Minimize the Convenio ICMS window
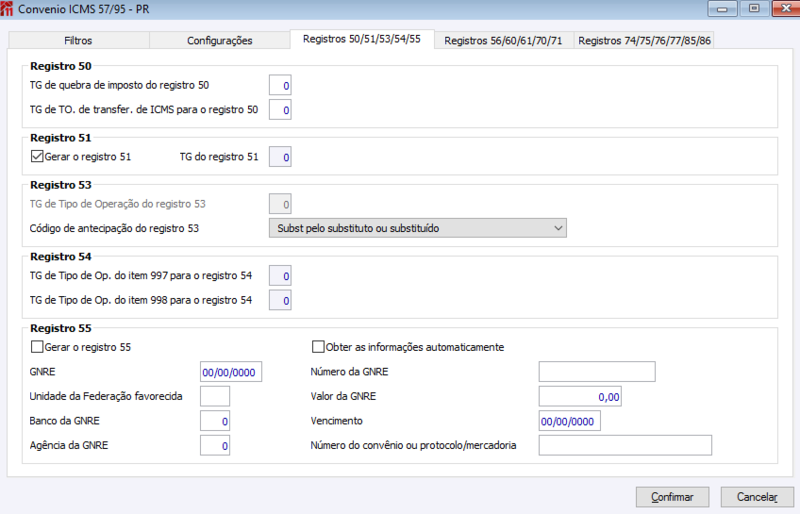Viewport: 800px width, 514px height. (x=722, y=9)
